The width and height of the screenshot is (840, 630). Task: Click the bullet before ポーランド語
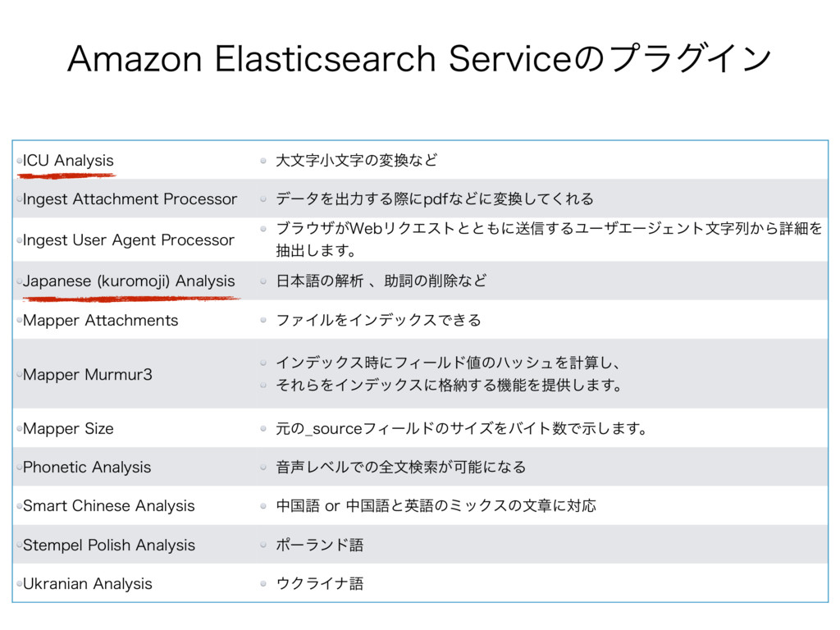[263, 545]
